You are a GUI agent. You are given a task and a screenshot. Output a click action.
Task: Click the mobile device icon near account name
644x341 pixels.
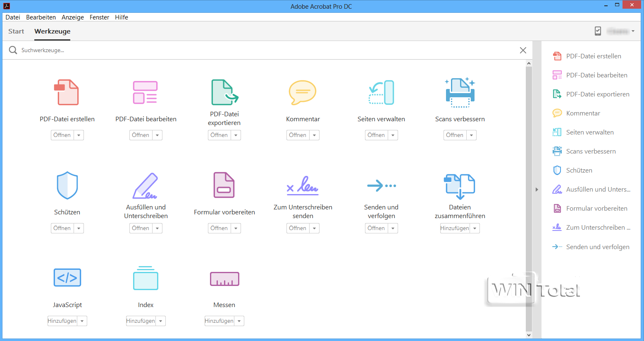click(598, 31)
